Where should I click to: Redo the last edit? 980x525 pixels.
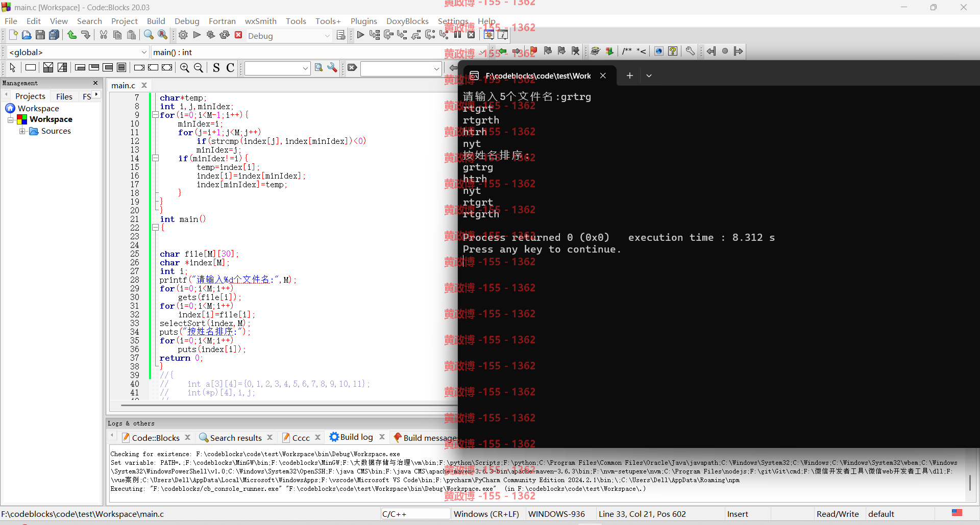click(x=86, y=35)
